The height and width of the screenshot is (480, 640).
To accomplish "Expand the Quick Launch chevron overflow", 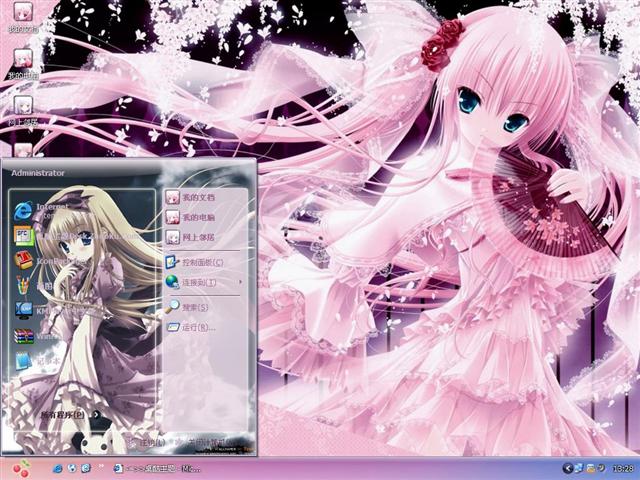I will tap(100, 466).
